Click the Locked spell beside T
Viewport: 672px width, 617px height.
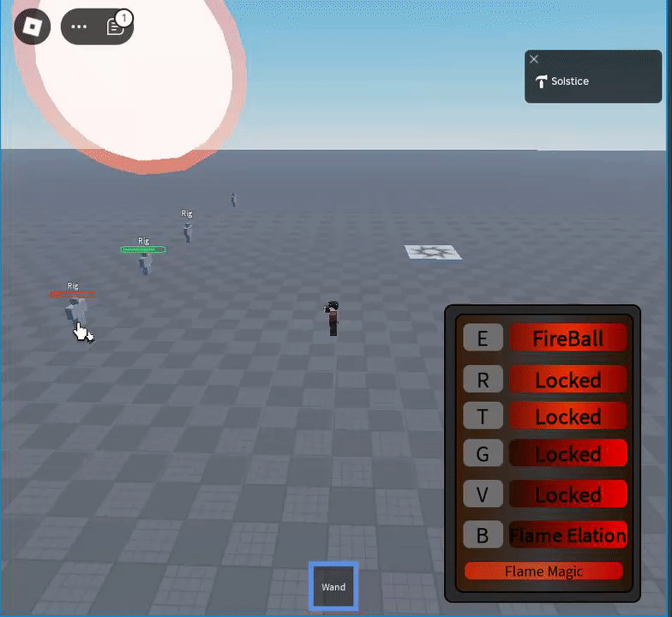(567, 416)
